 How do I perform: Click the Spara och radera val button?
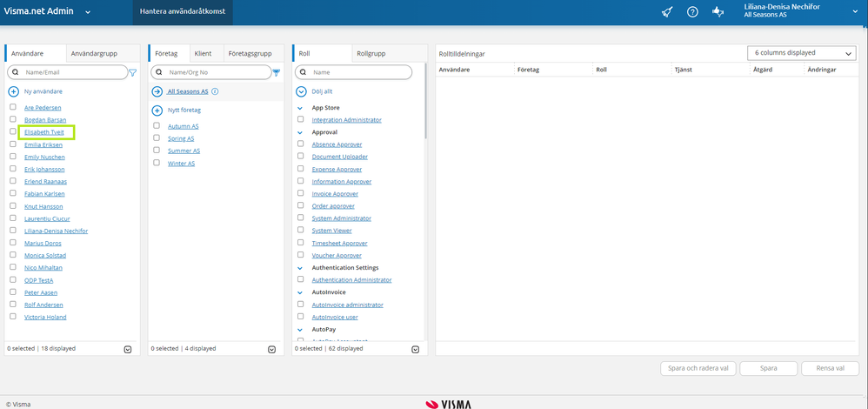(x=698, y=368)
